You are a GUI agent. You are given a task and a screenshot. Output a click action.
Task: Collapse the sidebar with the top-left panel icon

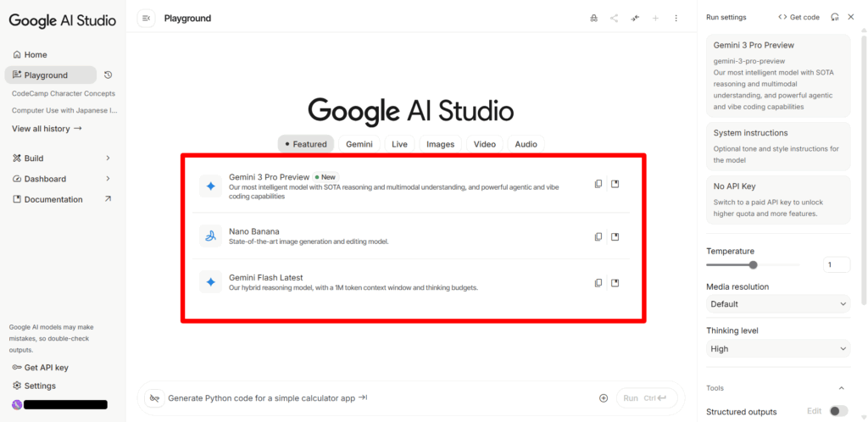[x=146, y=18]
